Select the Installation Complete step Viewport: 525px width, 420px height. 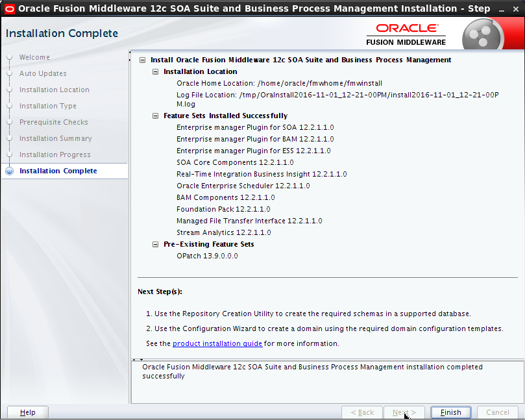pos(58,171)
